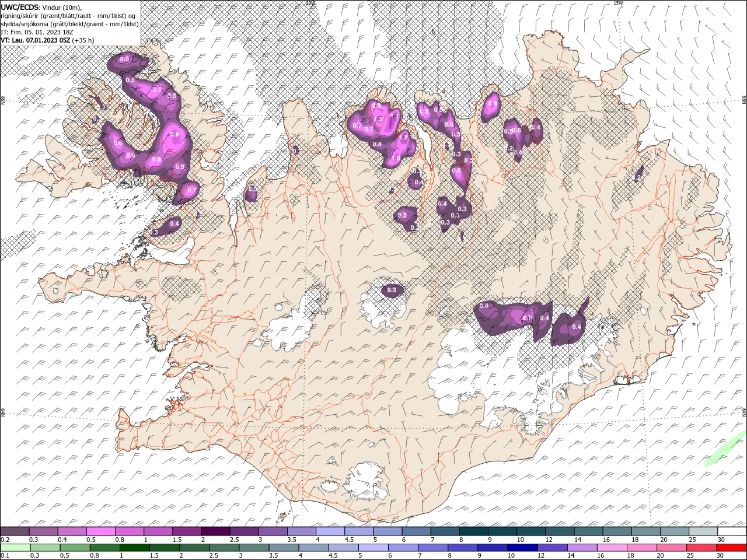
Task: Pick the crimson swatch labeled 25 in rain scale
Action: 701,548
